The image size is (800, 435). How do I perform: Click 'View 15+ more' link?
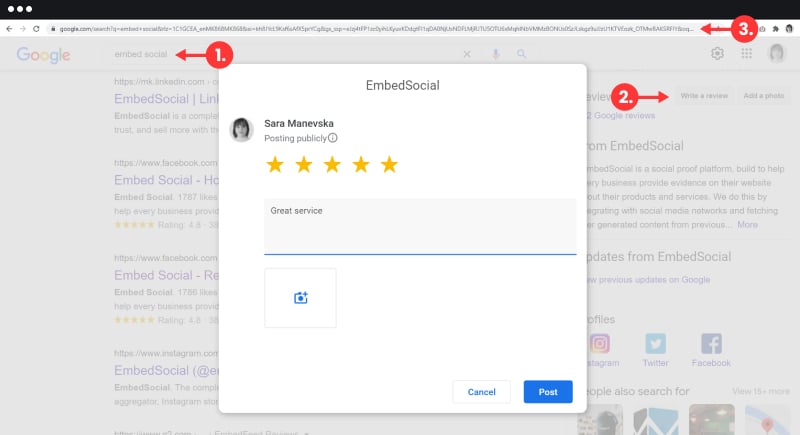(761, 392)
